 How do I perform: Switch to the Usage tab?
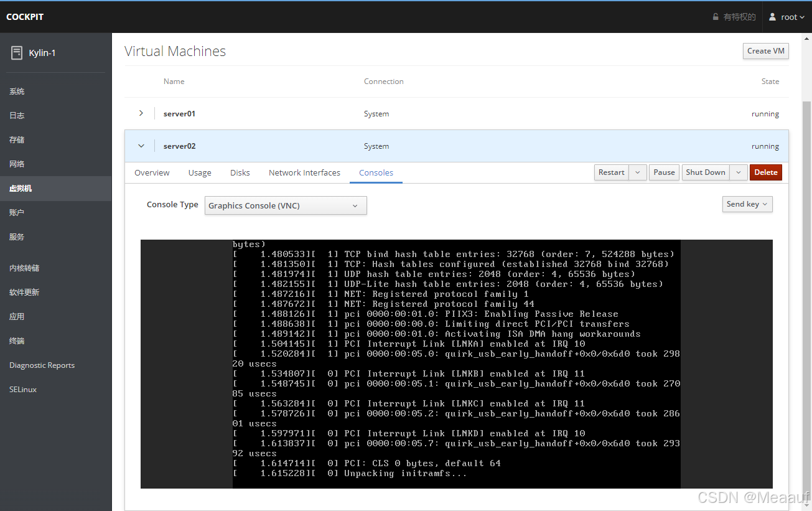point(200,172)
